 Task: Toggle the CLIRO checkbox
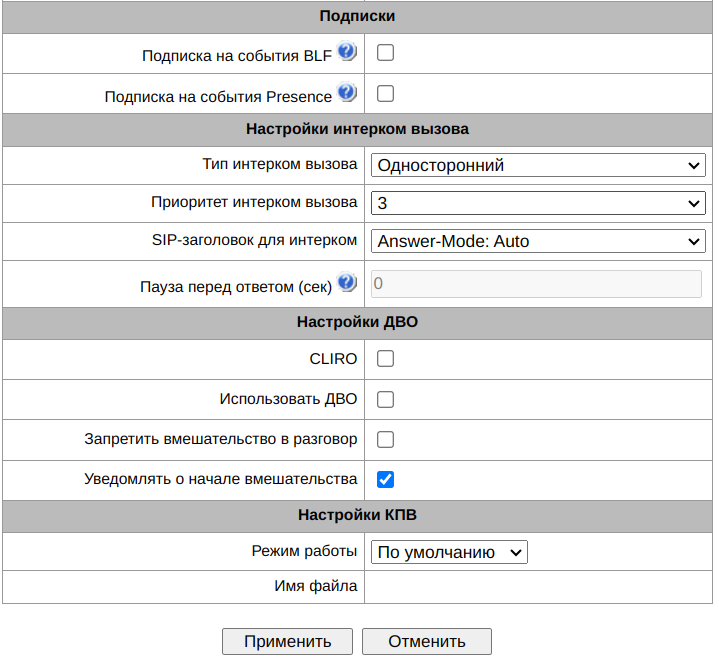click(x=385, y=358)
